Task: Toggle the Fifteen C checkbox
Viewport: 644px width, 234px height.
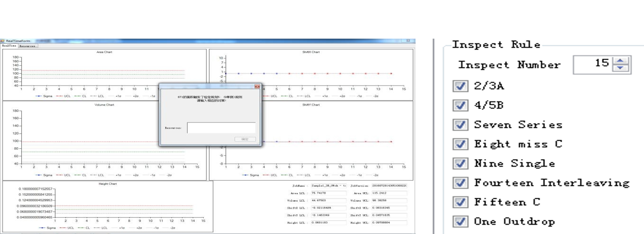Action: tap(460, 202)
